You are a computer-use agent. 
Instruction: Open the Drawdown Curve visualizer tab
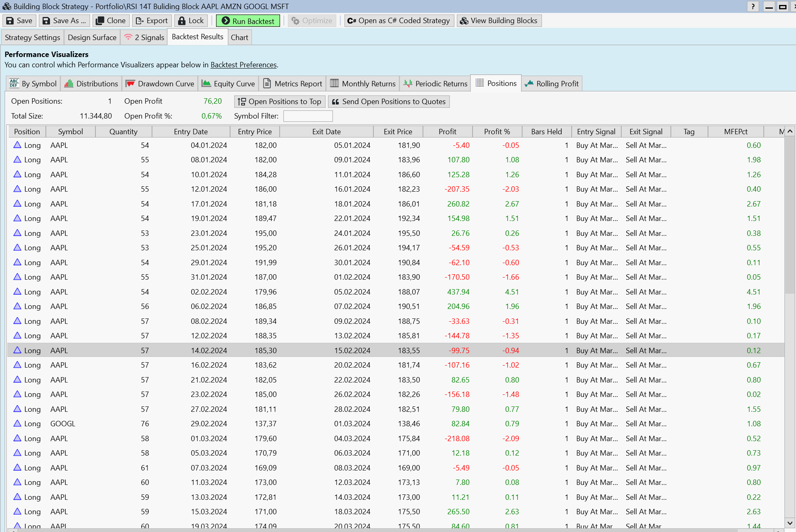click(x=160, y=83)
